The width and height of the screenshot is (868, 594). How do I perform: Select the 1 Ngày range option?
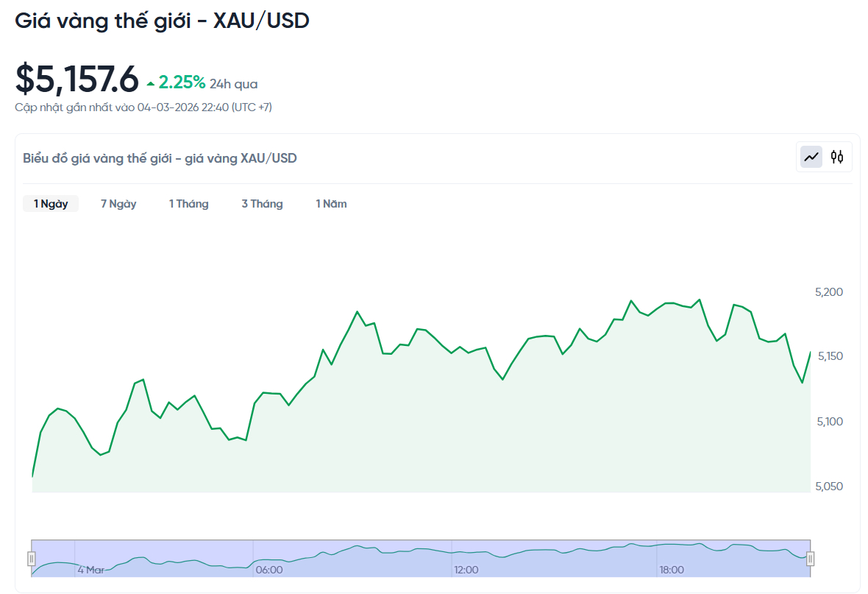(x=50, y=203)
